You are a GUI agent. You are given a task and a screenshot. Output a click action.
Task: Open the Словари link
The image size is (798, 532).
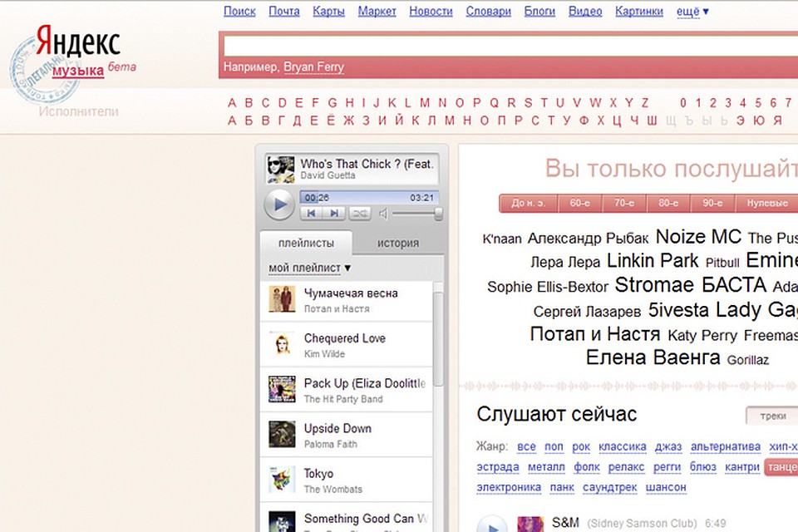pos(488,11)
